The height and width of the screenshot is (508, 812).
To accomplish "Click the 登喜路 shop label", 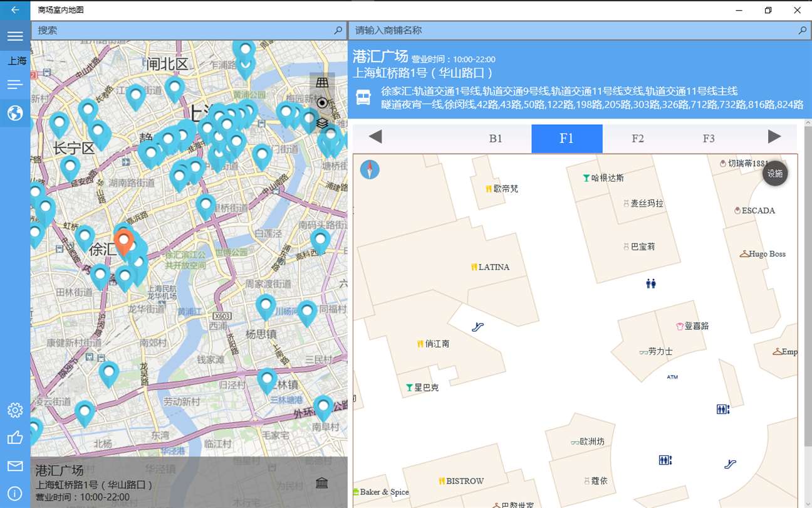I will 692,326.
